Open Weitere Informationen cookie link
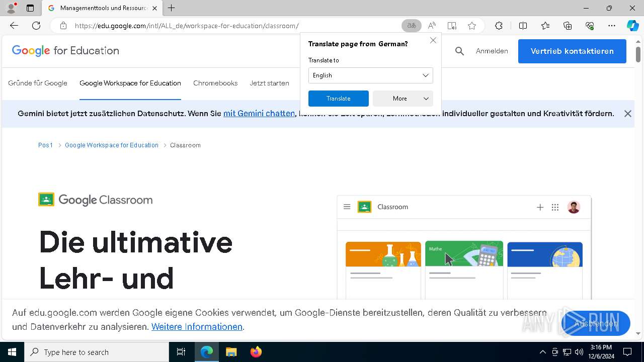The image size is (644, 362). [x=197, y=327]
